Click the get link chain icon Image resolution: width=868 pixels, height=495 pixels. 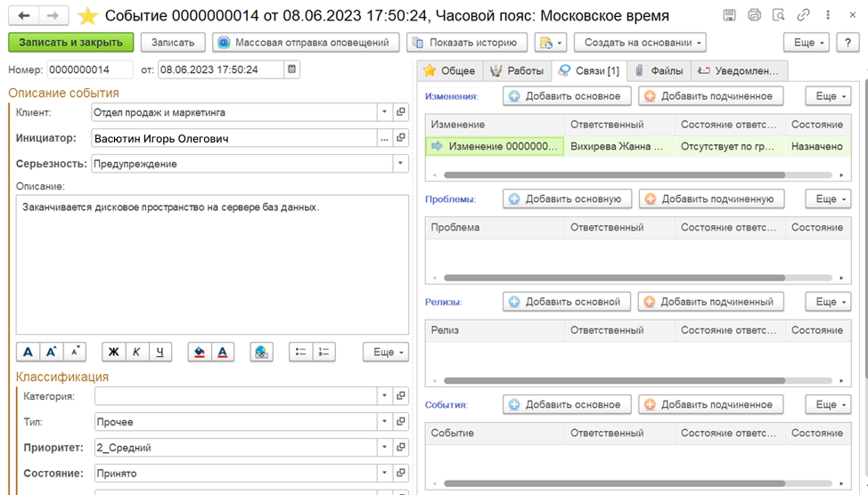point(804,15)
